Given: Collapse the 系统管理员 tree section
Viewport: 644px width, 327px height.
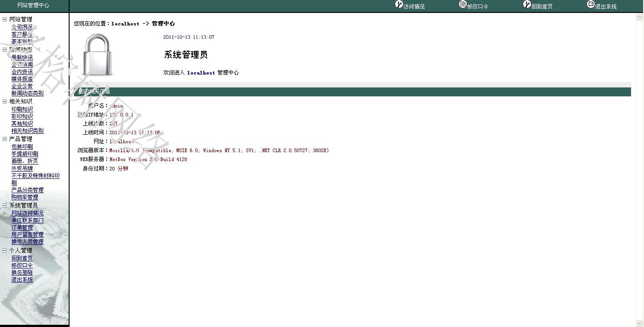Looking at the screenshot, I should pyautogui.click(x=5, y=205).
